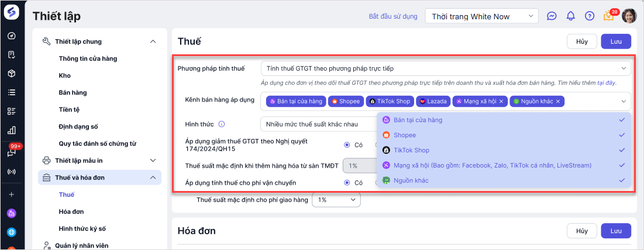Open the chat icon with 99+ badge
This screenshot has width=644, height=250.
12,152
